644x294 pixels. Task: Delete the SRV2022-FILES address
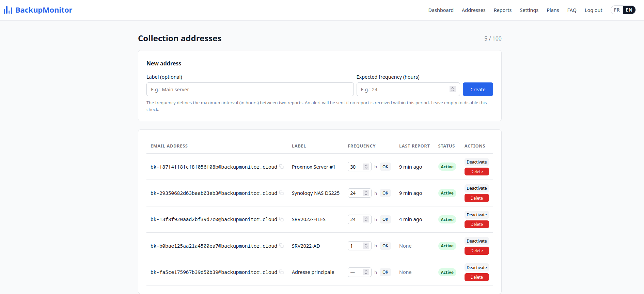[476, 224]
